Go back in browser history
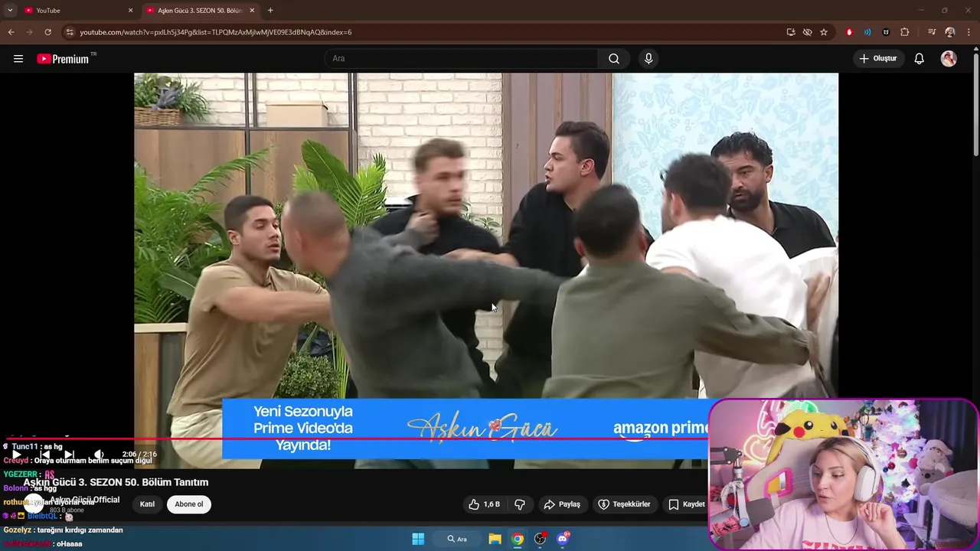 click(11, 32)
